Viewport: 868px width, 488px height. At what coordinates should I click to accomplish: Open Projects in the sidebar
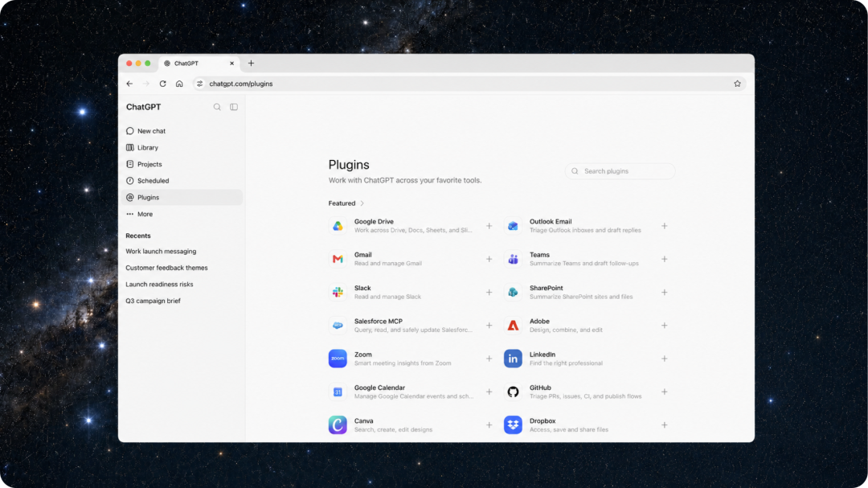point(182,164)
